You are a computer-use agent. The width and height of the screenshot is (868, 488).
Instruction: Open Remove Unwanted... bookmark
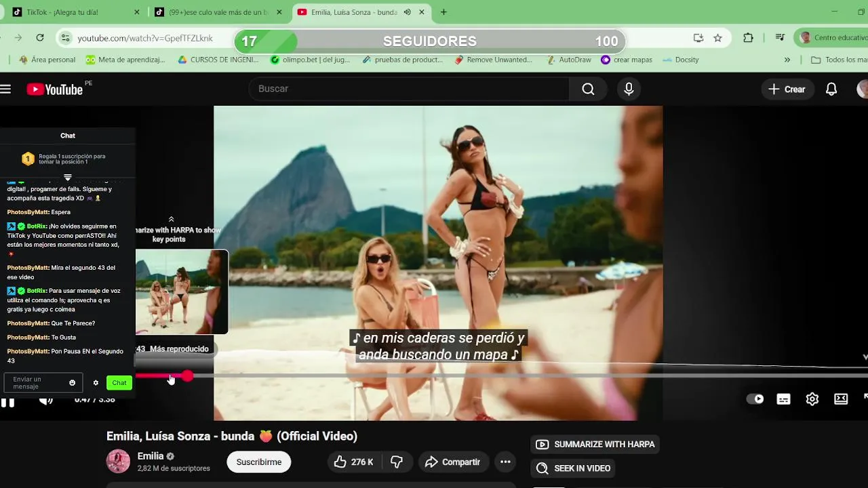493,60
